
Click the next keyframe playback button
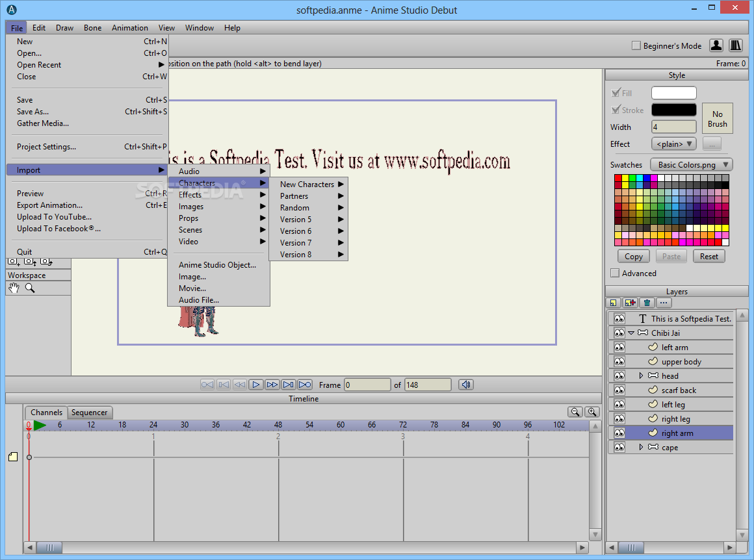tap(289, 385)
